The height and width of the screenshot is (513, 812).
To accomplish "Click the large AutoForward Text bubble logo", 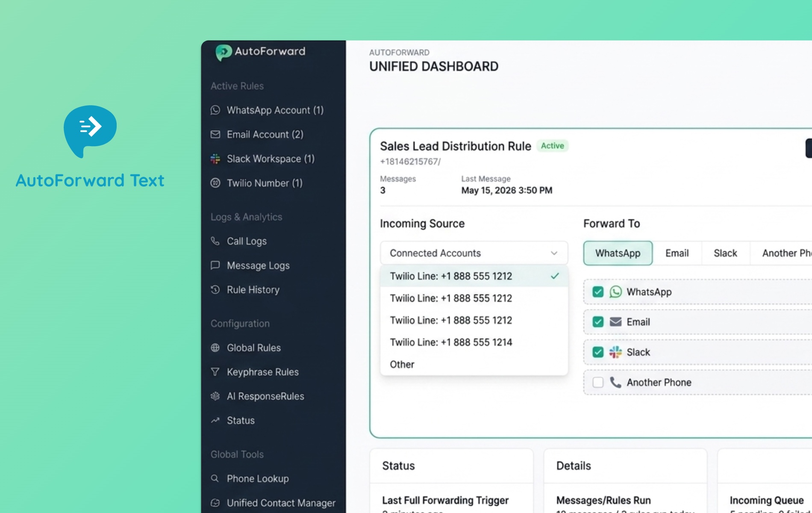I will pos(90,131).
